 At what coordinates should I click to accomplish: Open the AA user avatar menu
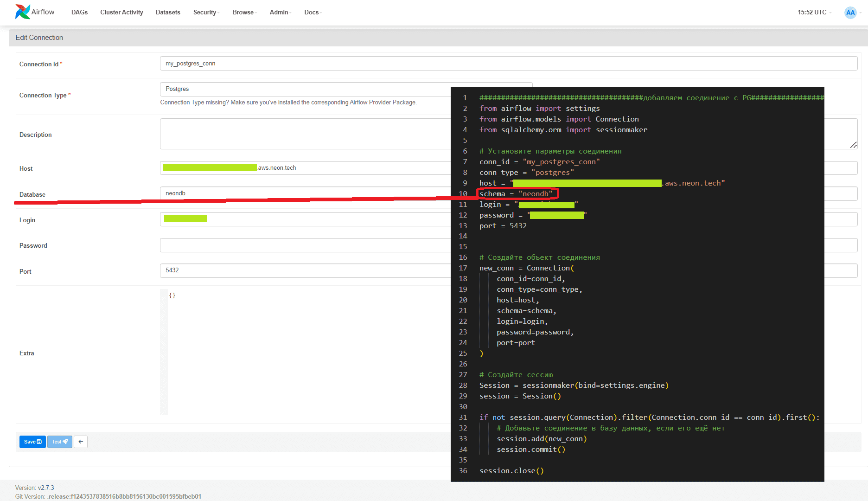coord(853,13)
